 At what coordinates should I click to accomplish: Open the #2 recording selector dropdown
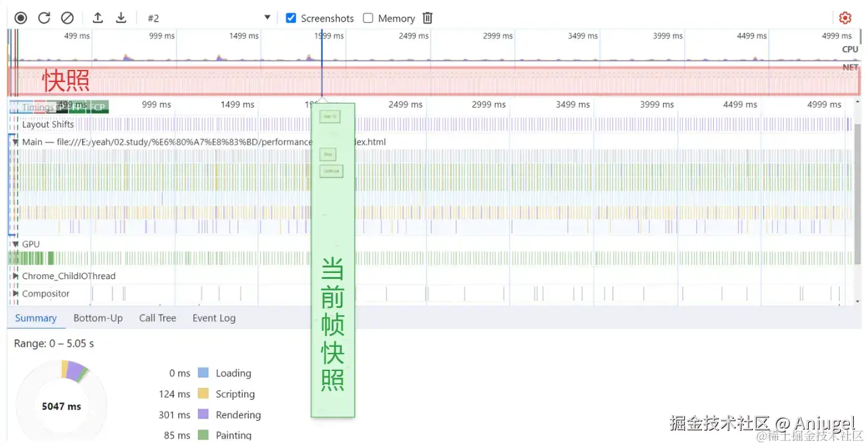[x=209, y=18]
